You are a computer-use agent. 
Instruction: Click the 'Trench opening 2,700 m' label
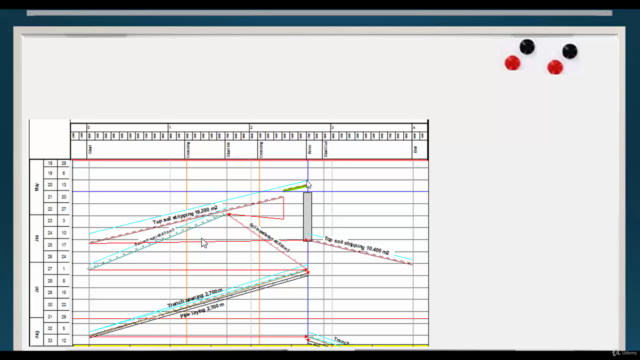click(195, 299)
